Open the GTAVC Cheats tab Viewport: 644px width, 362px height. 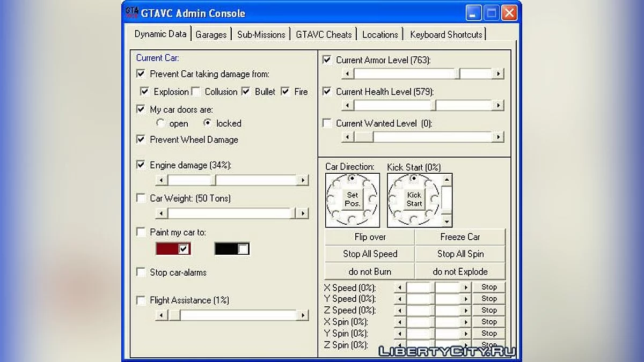click(x=324, y=34)
